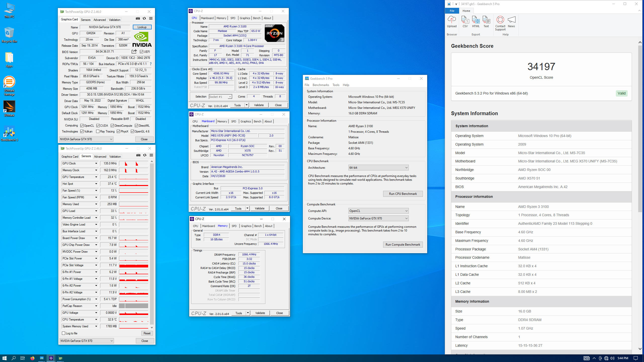Open the News icon in Geekbench
This screenshot has height=362, width=644.
pos(511,22)
